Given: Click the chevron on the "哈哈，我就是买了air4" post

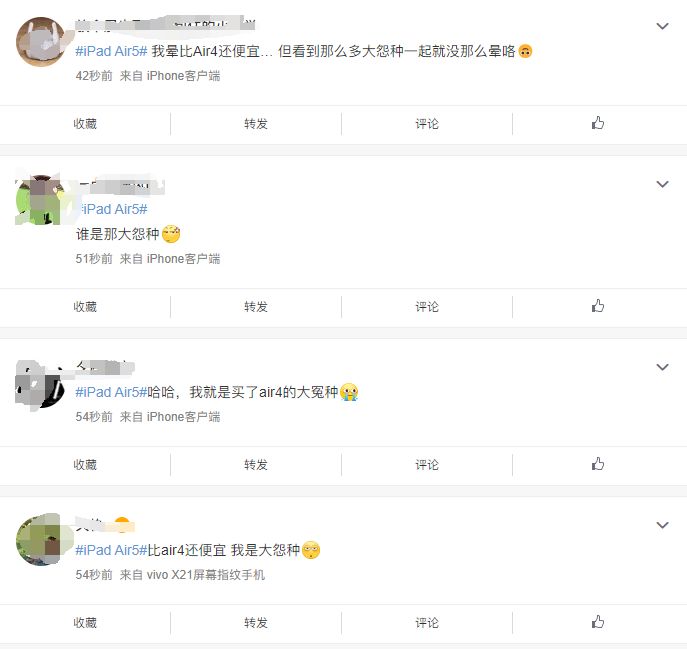Looking at the screenshot, I should [662, 367].
